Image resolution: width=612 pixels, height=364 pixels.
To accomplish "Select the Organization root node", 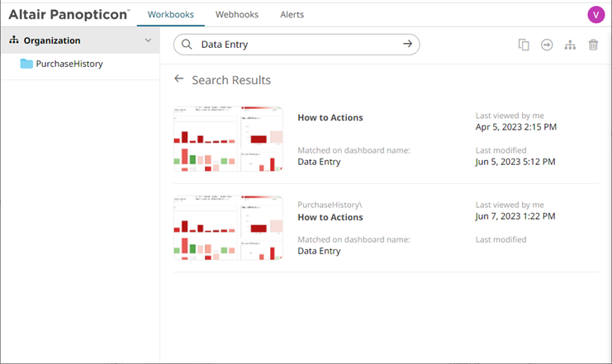I will [x=51, y=40].
